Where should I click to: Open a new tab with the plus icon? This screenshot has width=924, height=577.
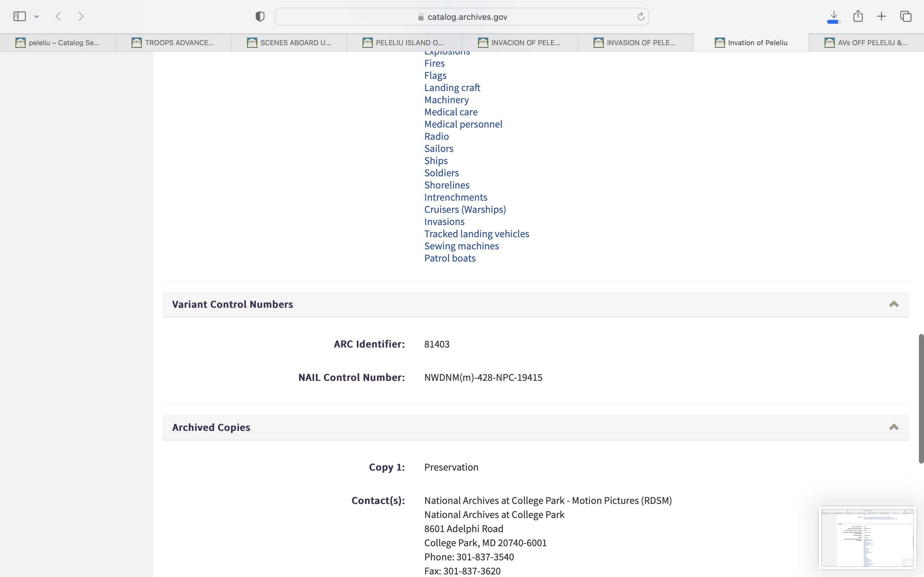[881, 16]
